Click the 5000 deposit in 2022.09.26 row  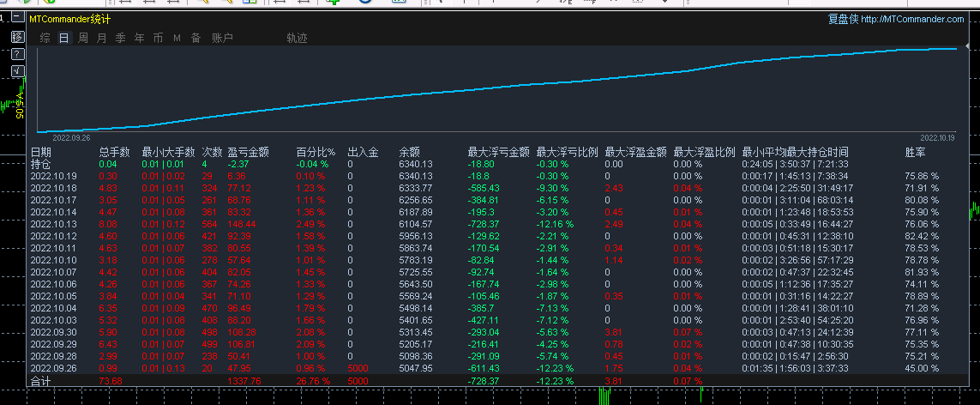tap(358, 368)
